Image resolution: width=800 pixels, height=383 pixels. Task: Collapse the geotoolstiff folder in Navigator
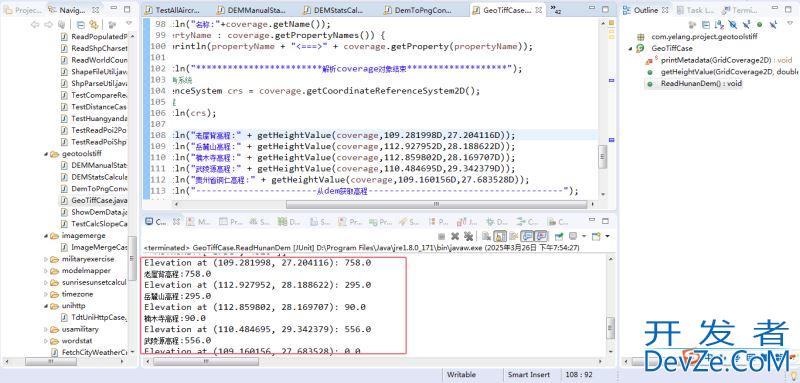click(46, 154)
